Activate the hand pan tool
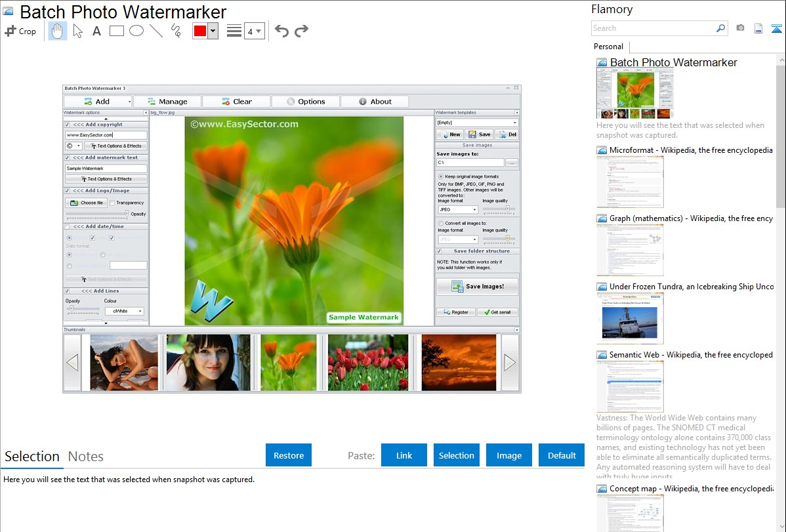The image size is (786, 532). pos(58,31)
